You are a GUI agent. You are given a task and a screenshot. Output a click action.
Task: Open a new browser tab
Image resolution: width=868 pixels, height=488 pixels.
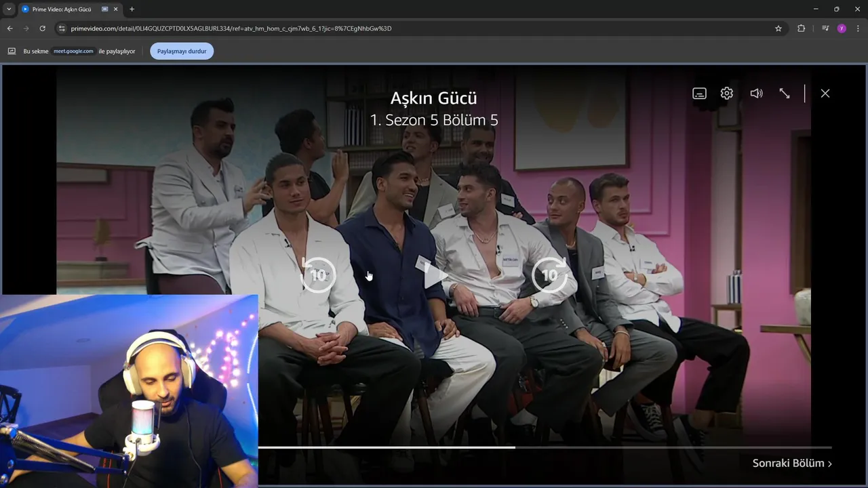pyautogui.click(x=132, y=9)
